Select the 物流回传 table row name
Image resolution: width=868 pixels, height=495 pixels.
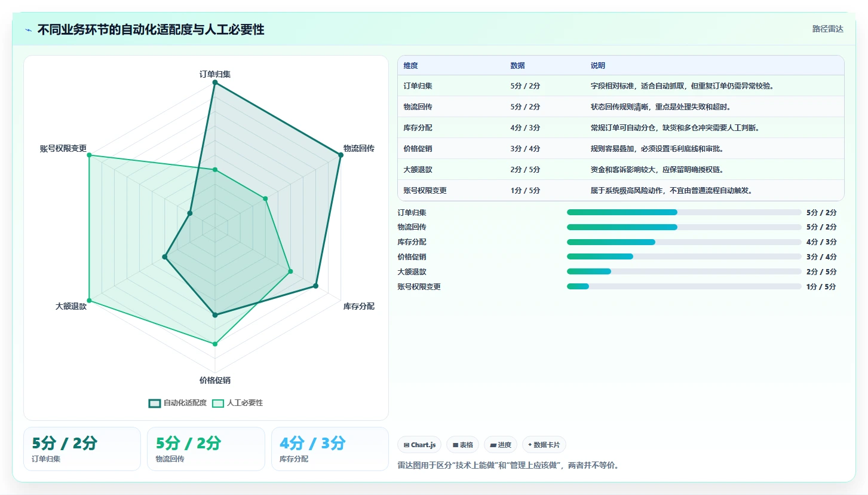click(x=418, y=107)
